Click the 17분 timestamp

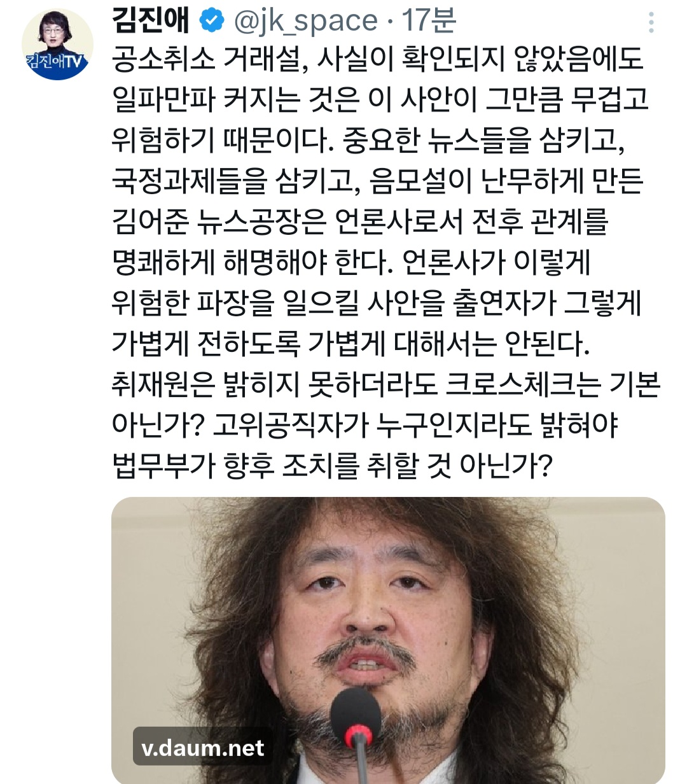tap(428, 21)
